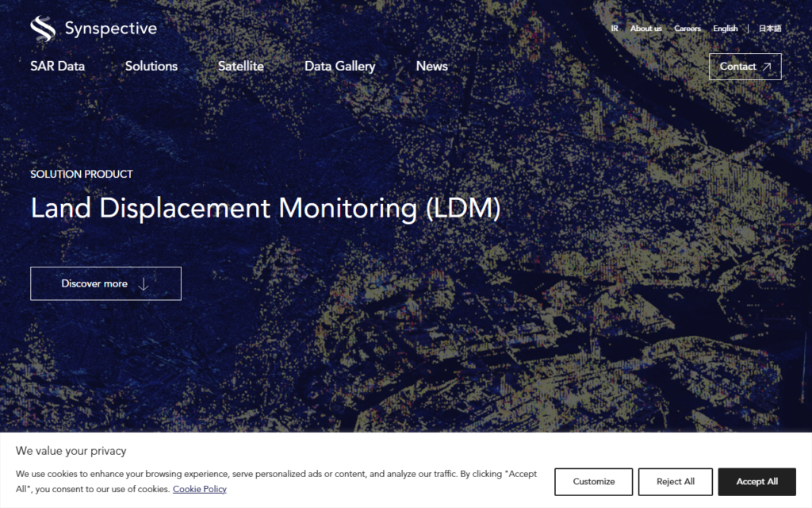The height and width of the screenshot is (508, 812).
Task: Open the Solutions navigation menu
Action: click(151, 67)
